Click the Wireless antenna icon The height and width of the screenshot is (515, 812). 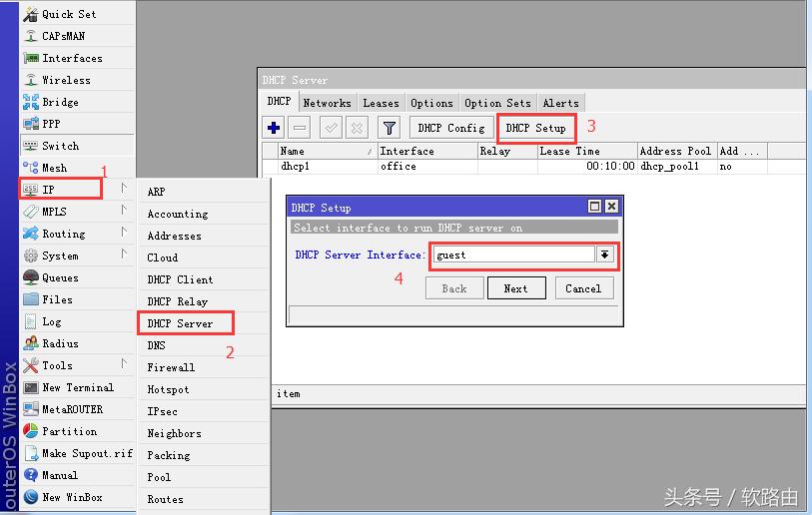[31, 80]
